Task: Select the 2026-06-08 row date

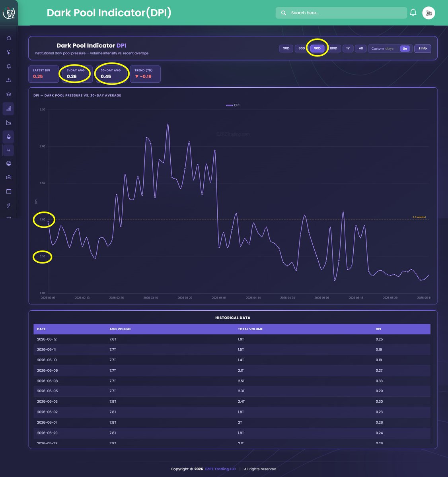Action: (47, 381)
